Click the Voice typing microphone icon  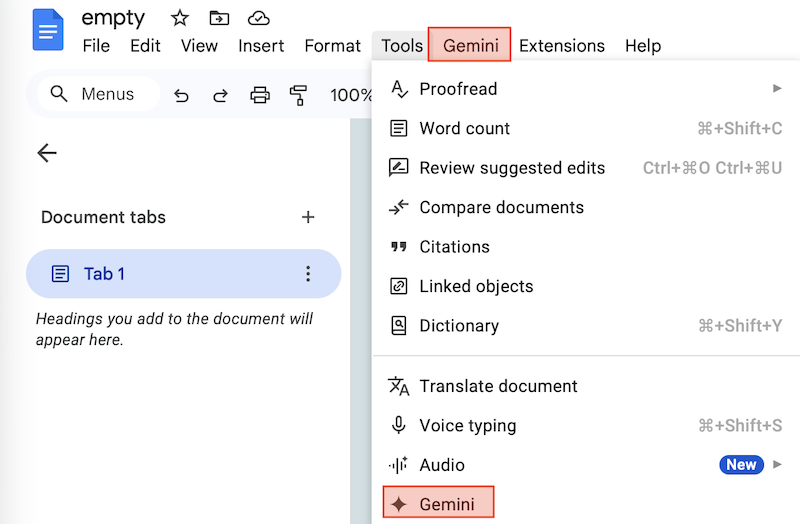[398, 425]
